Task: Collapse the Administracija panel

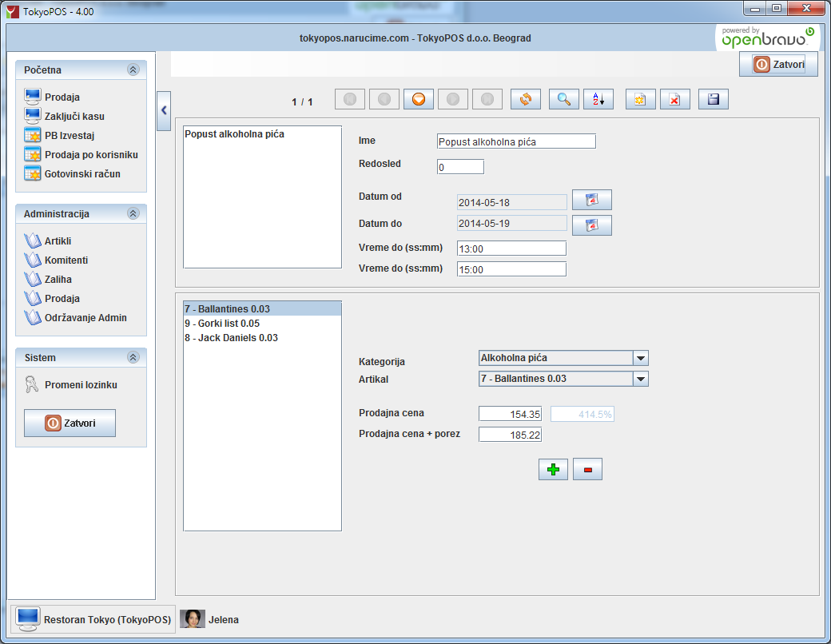Action: [133, 213]
